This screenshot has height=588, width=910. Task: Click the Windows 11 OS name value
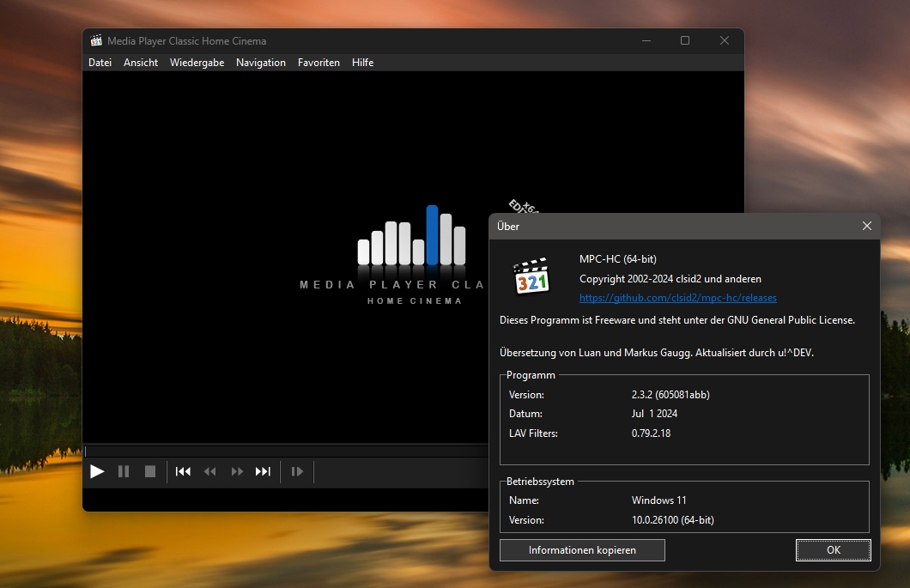pyautogui.click(x=658, y=500)
